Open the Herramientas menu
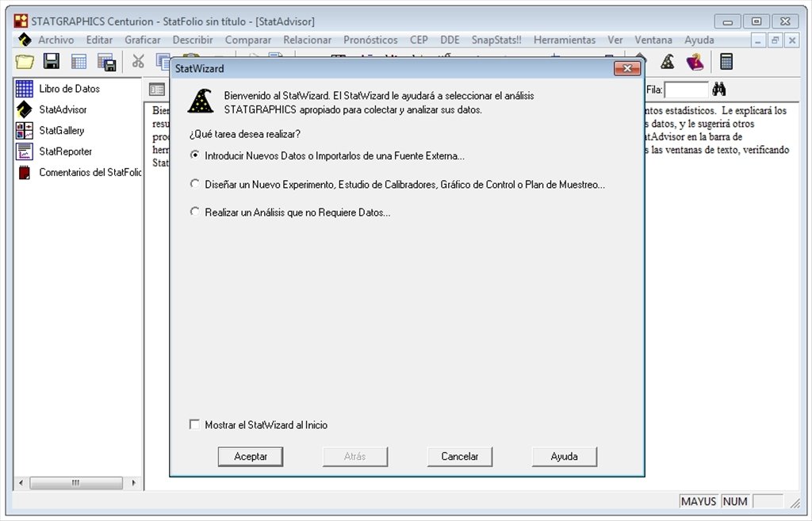812x521 pixels. click(x=565, y=40)
